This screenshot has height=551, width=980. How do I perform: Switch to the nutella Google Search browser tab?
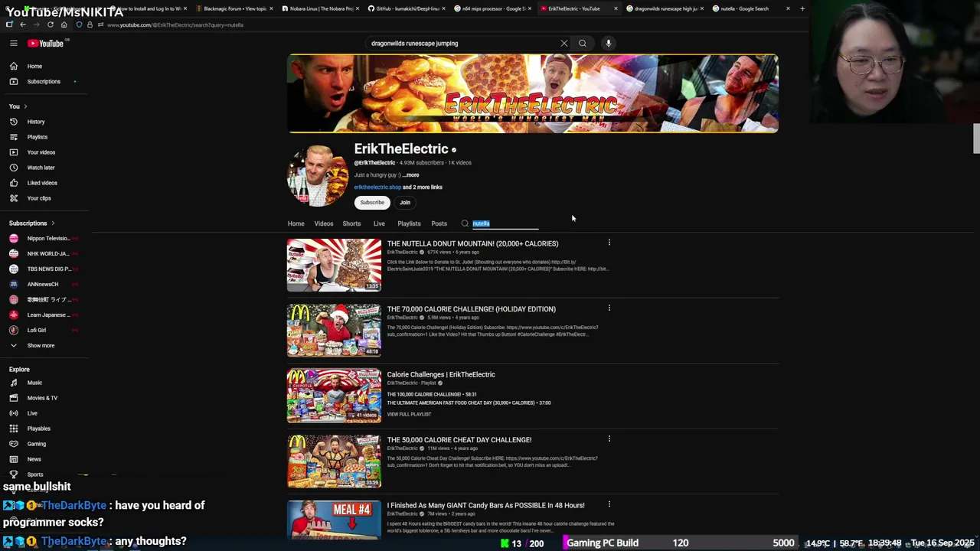[750, 8]
